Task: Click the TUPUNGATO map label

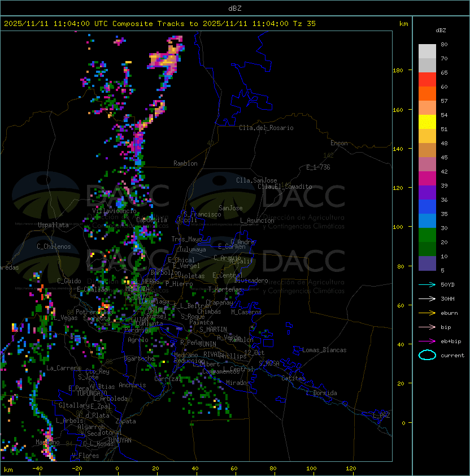Action: tap(92, 393)
